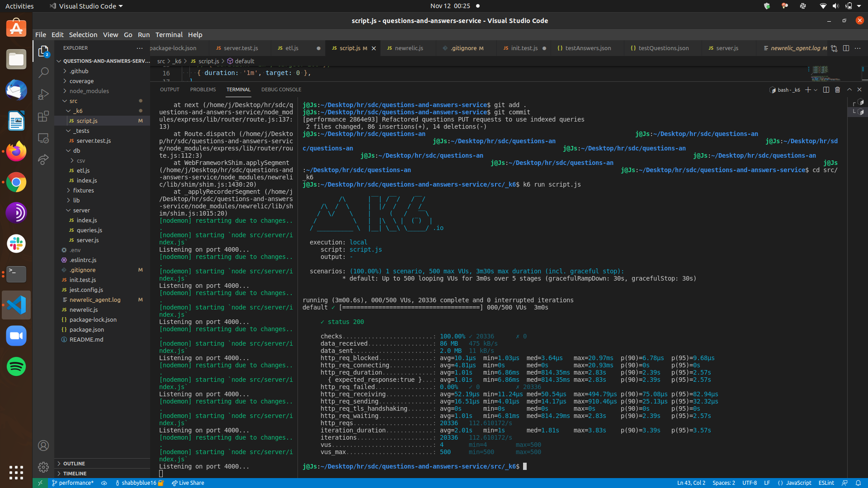Open the Terminal menu in menu bar
Screen dimensions: 868x488
tap(169, 35)
